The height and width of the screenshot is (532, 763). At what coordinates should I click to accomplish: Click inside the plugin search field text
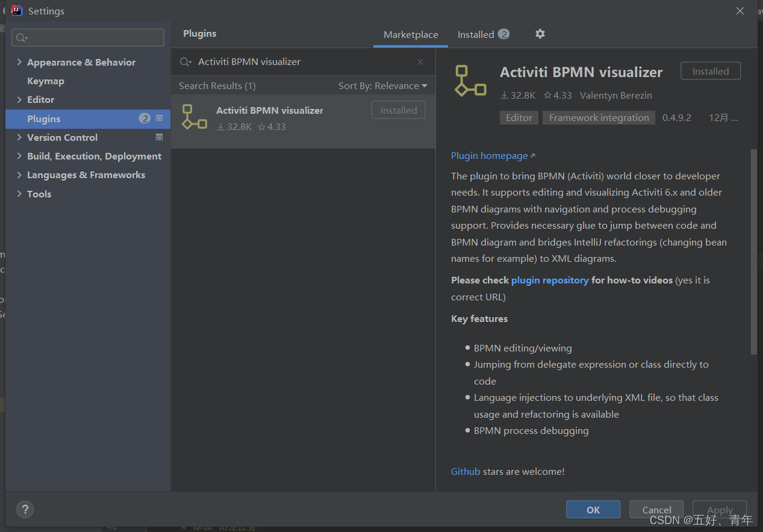(x=249, y=62)
